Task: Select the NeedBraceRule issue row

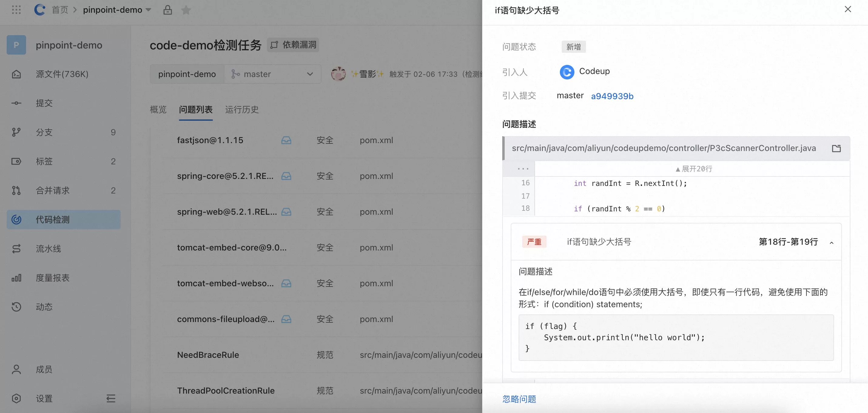Action: click(208, 355)
